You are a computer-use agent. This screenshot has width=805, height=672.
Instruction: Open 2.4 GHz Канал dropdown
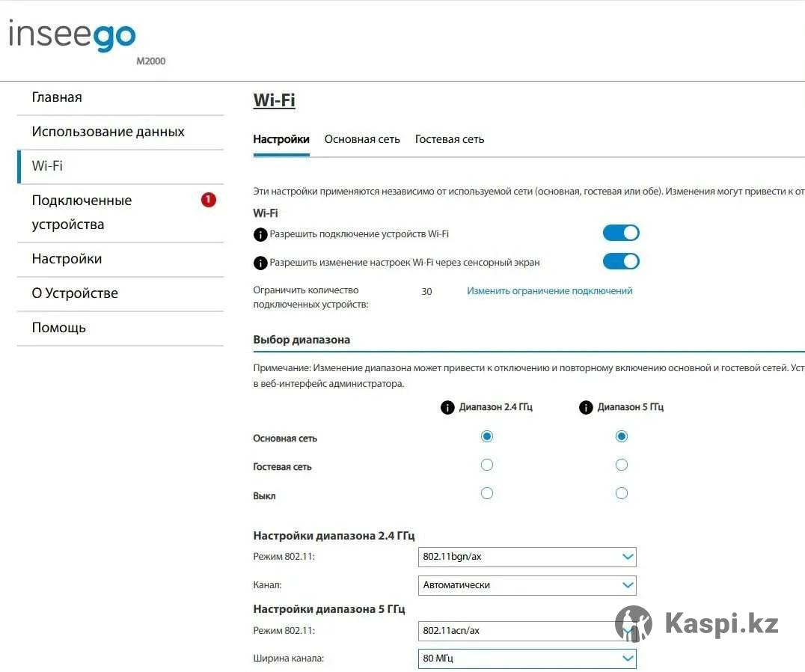(527, 585)
